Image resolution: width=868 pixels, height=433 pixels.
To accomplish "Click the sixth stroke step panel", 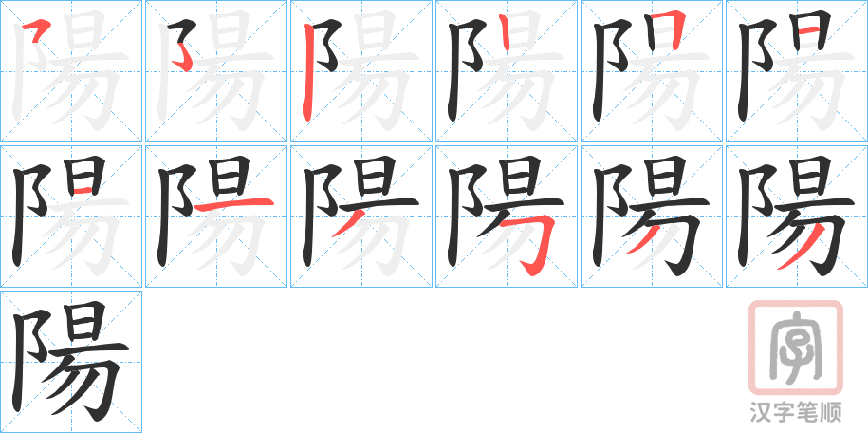I will tap(797, 71).
